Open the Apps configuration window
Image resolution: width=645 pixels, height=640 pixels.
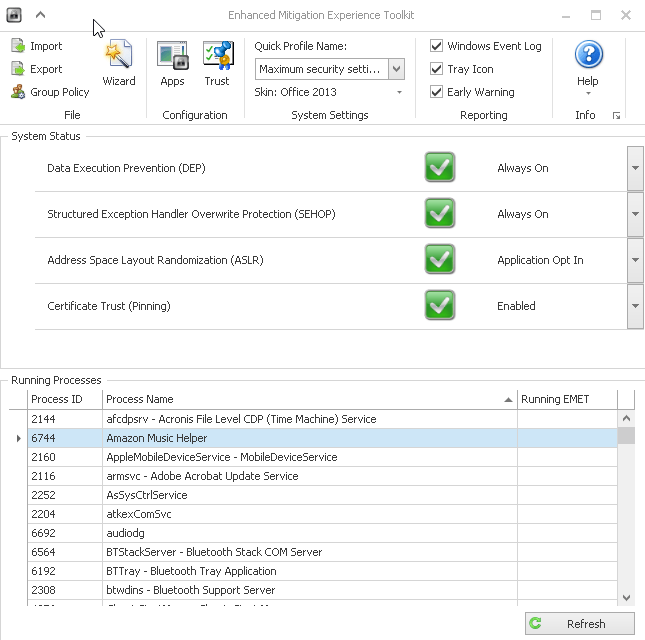(x=172, y=63)
